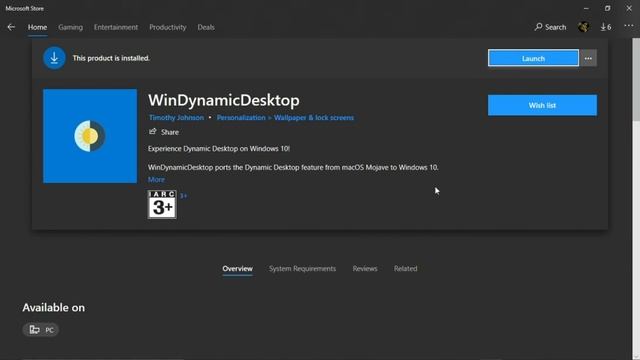Click the vertical scrollbar thumb
The image size is (640, 360).
coord(636,80)
